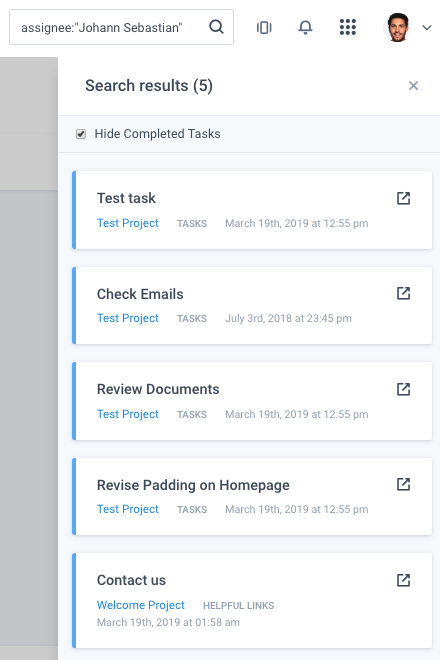Viewport: 440px width, 660px height.
Task: Open Review Documents via external link icon
Action: [403, 389]
